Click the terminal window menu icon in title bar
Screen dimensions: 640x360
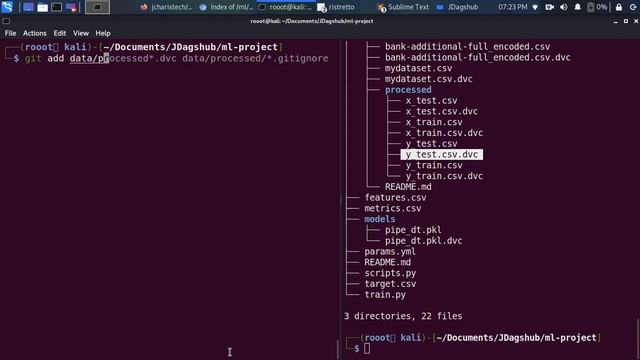[6, 21]
